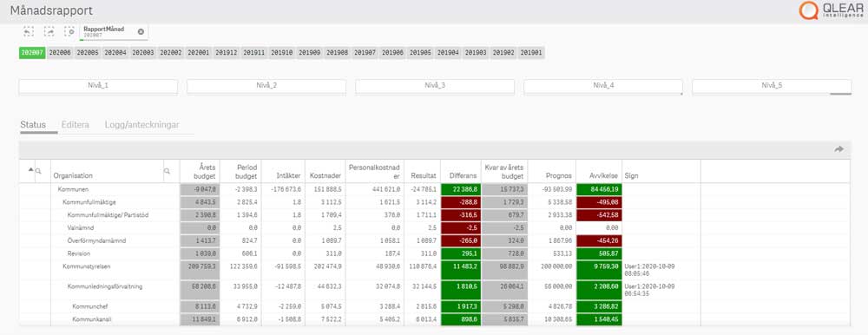Select month 202003

tap(143, 53)
